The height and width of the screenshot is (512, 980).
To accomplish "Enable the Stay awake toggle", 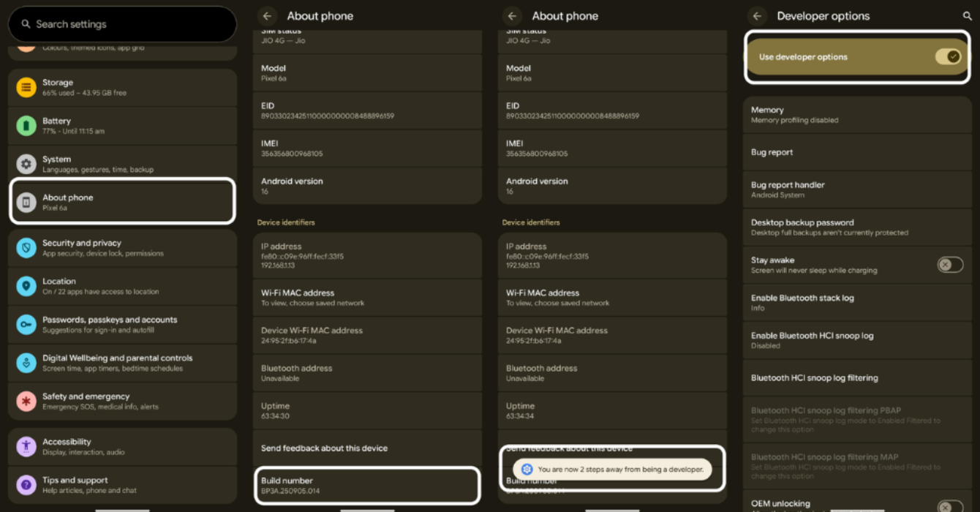I will point(950,264).
